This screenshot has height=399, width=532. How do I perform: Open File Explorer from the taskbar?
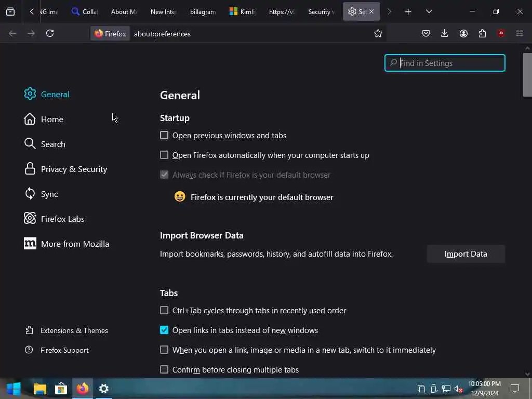40,389
